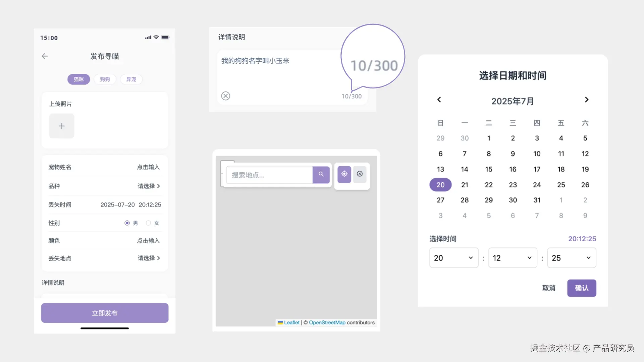Click the back arrow beside 发布寻喵
Viewport: 644px width, 362px height.
[x=45, y=56]
